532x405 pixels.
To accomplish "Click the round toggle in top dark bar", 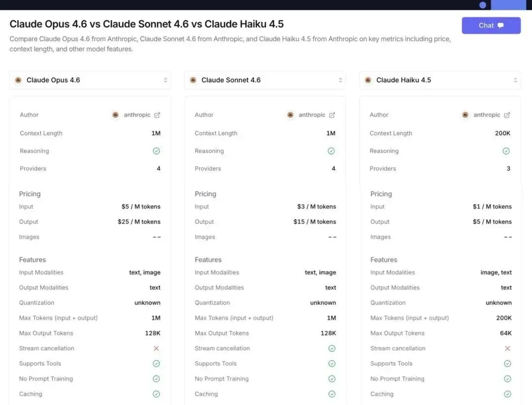I will pos(483,5).
